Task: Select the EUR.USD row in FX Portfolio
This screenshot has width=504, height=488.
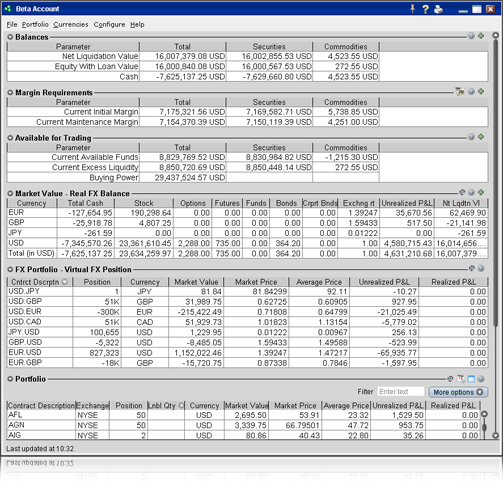Action: [x=247, y=353]
